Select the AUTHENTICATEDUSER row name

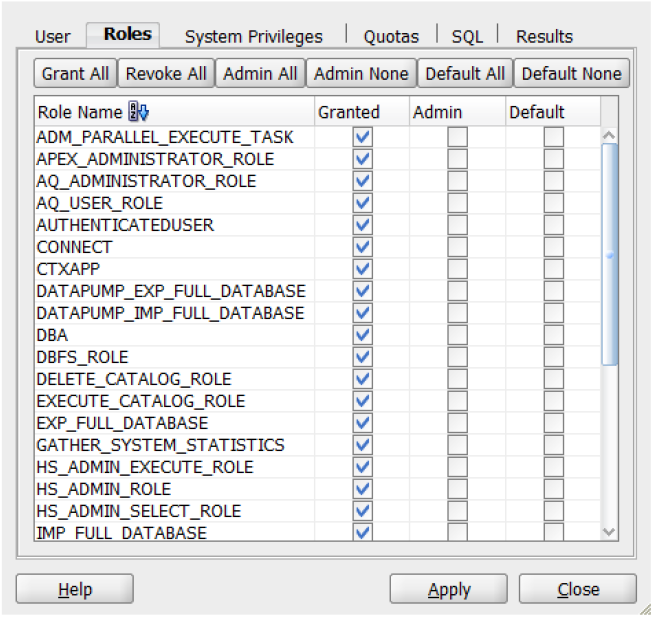click(125, 225)
